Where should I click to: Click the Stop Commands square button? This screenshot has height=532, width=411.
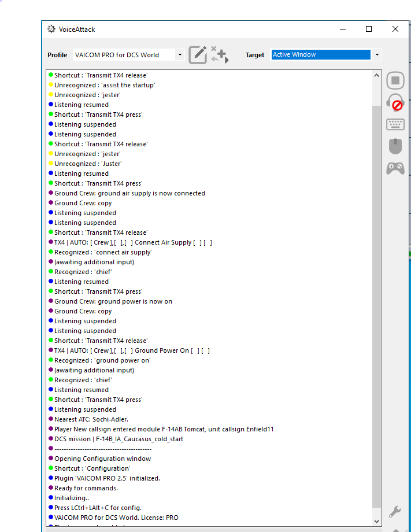(395, 80)
